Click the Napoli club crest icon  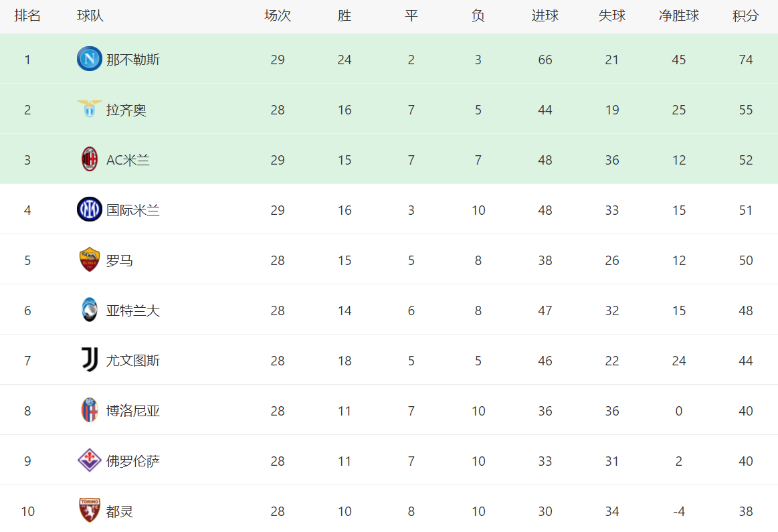point(89,60)
